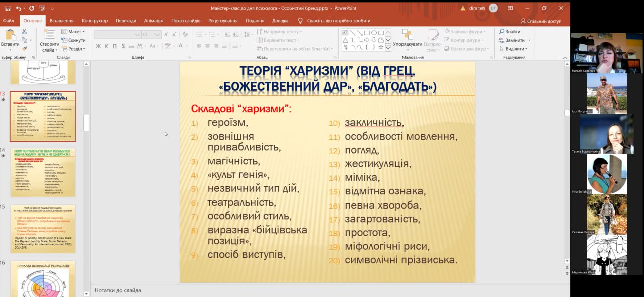This screenshot has height=297, width=644.
Task: Click the Cut scissors icon
Action: (24, 32)
